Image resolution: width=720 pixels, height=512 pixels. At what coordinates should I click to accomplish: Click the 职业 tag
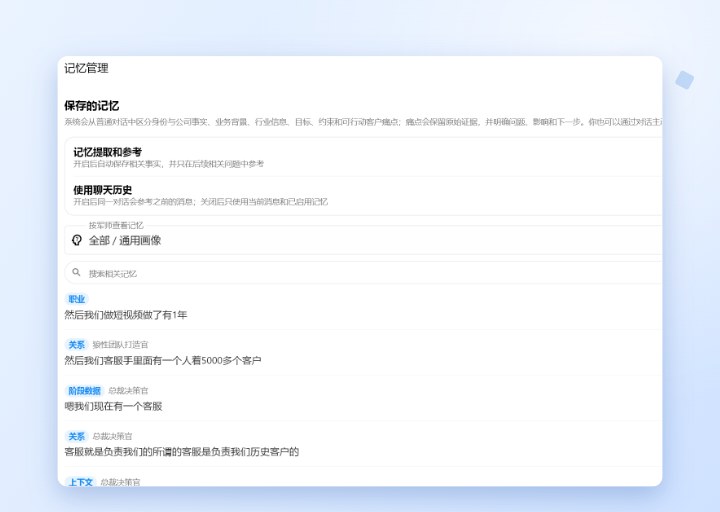[77, 299]
